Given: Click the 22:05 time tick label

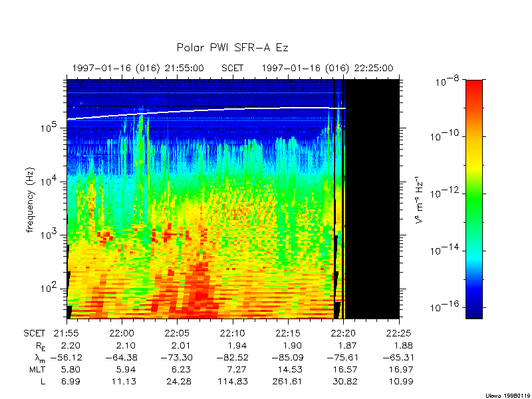Looking at the screenshot, I should (x=176, y=333).
